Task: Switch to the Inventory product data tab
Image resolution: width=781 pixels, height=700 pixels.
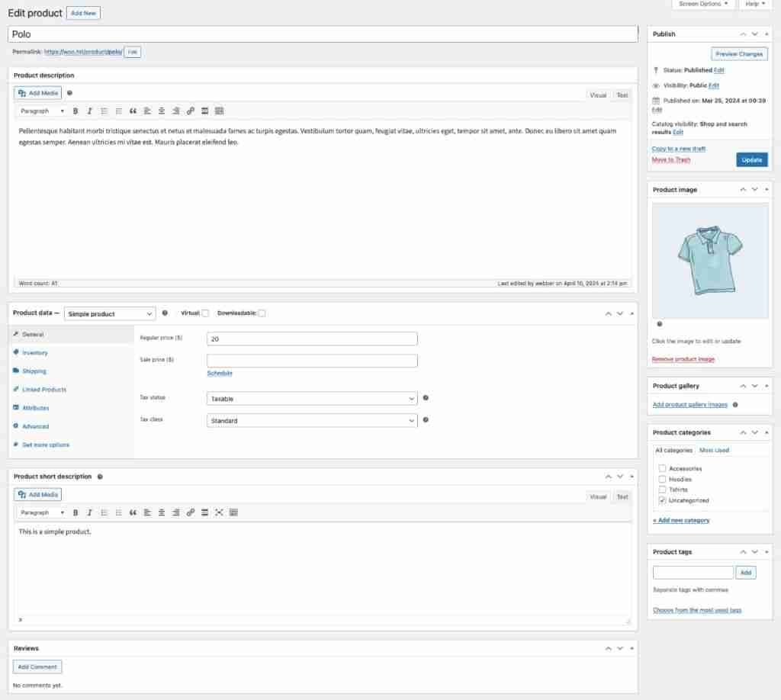Action: (35, 353)
